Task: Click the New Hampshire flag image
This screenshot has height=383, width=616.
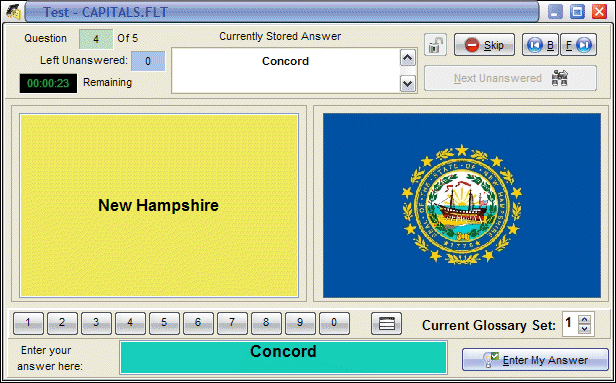Action: tap(462, 205)
